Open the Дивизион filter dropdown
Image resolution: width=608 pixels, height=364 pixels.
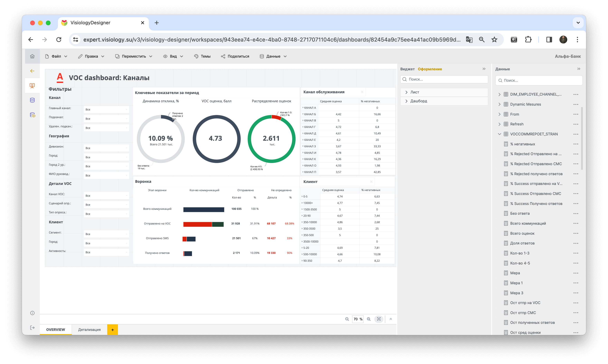pyautogui.click(x=106, y=148)
